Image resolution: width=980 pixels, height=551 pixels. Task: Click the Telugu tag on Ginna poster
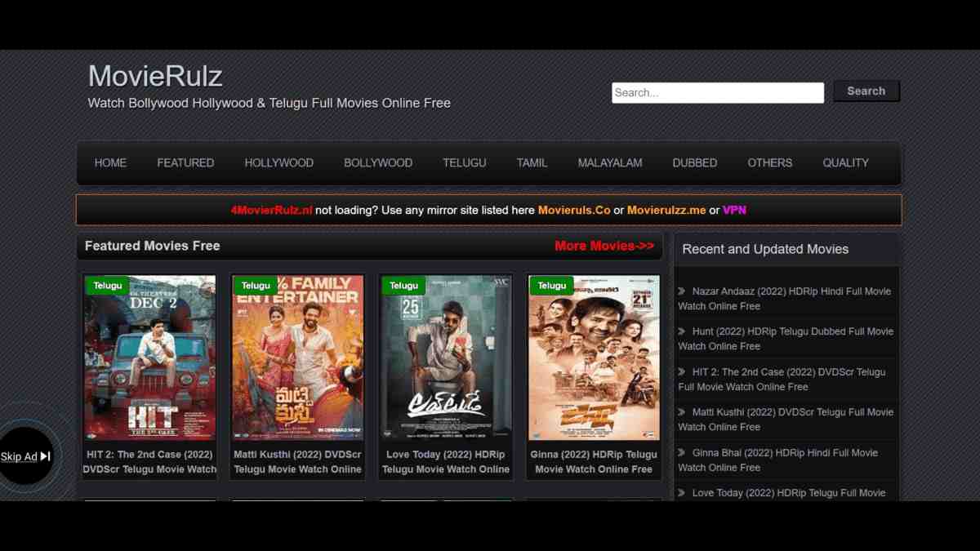point(551,286)
